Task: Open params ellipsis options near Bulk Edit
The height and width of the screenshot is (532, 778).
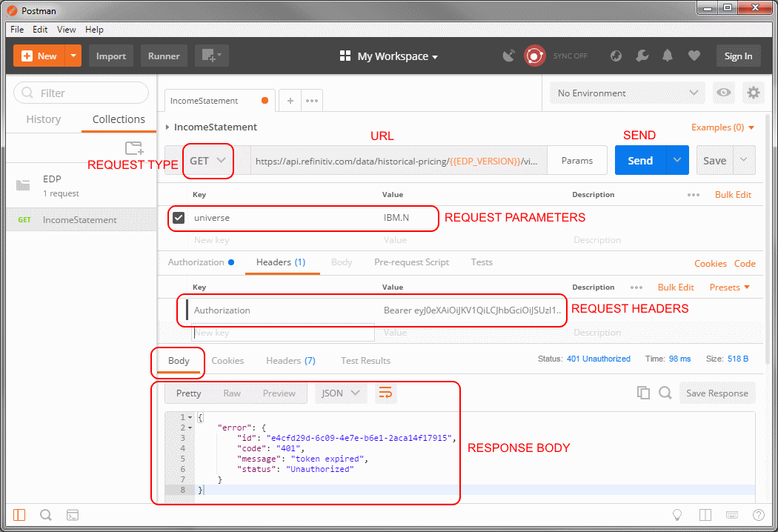Action: tap(694, 195)
